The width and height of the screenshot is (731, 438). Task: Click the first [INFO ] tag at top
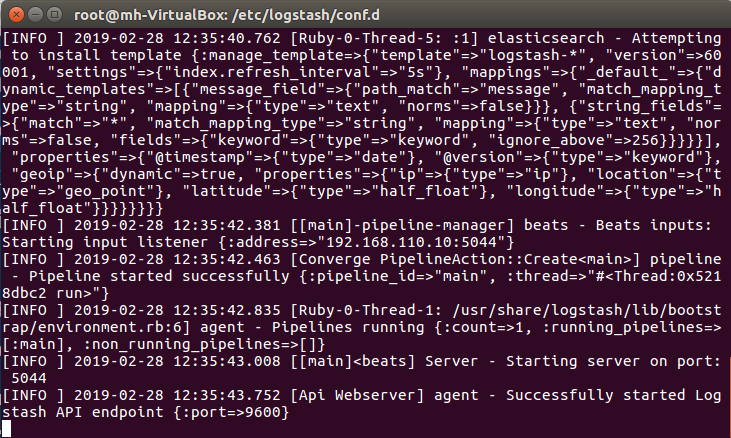(x=33, y=38)
